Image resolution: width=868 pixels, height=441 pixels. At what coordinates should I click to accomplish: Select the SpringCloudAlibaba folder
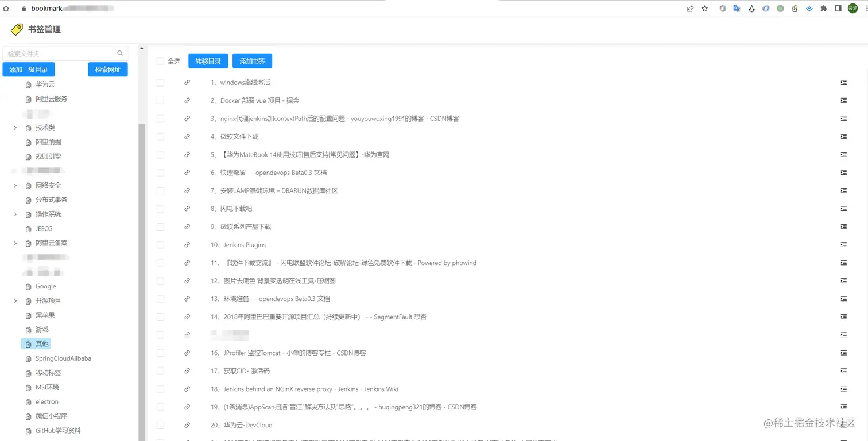pyautogui.click(x=63, y=358)
